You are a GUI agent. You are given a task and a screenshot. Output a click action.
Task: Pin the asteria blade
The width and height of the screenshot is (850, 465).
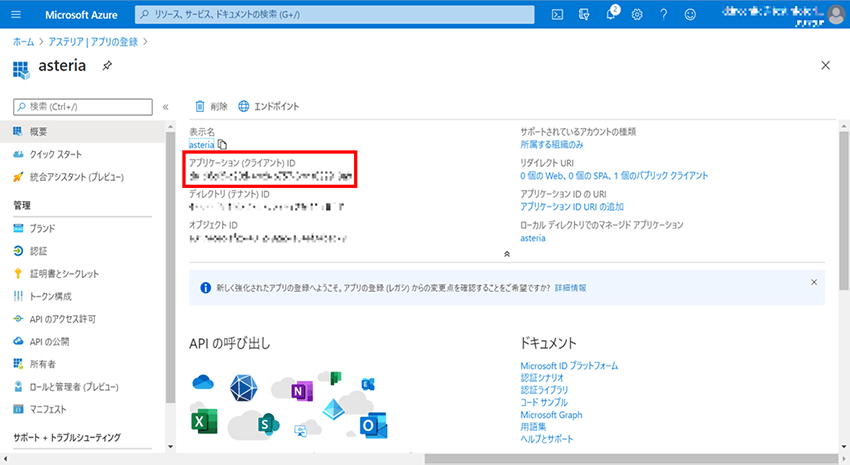pos(107,66)
